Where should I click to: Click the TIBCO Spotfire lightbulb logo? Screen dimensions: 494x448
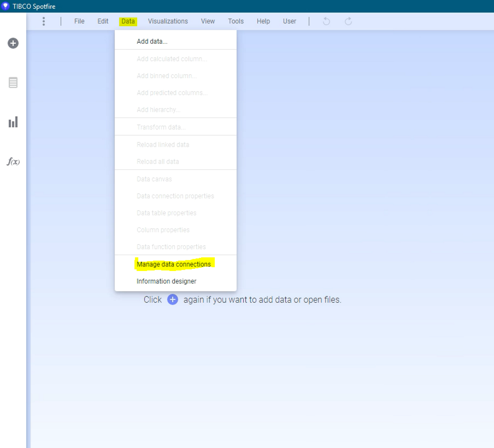click(5, 6)
